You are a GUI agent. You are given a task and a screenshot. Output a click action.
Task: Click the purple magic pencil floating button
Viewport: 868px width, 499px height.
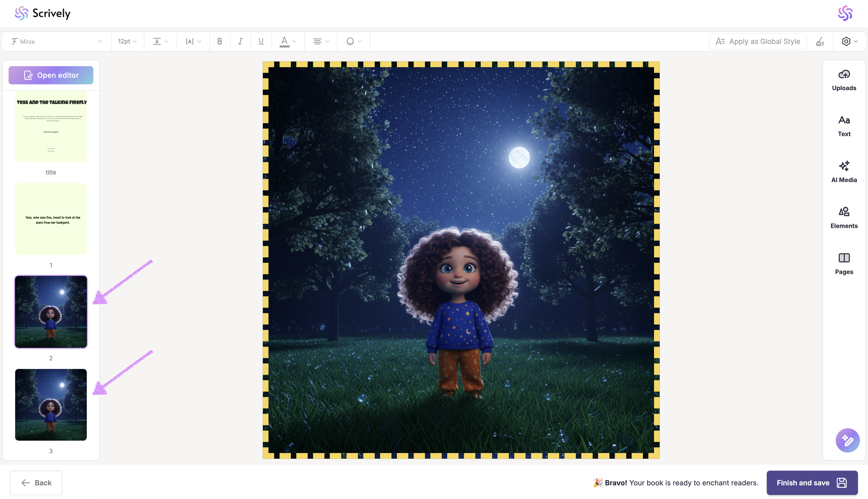pyautogui.click(x=847, y=440)
